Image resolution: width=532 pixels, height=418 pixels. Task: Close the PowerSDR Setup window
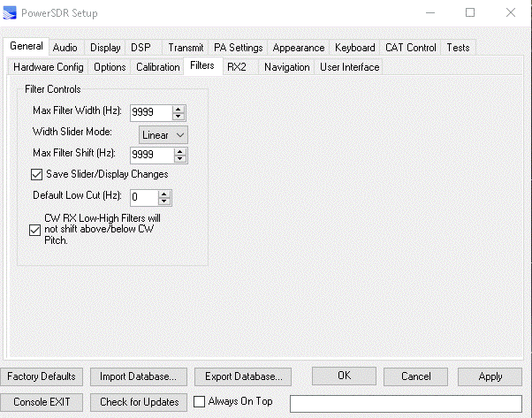tap(511, 13)
